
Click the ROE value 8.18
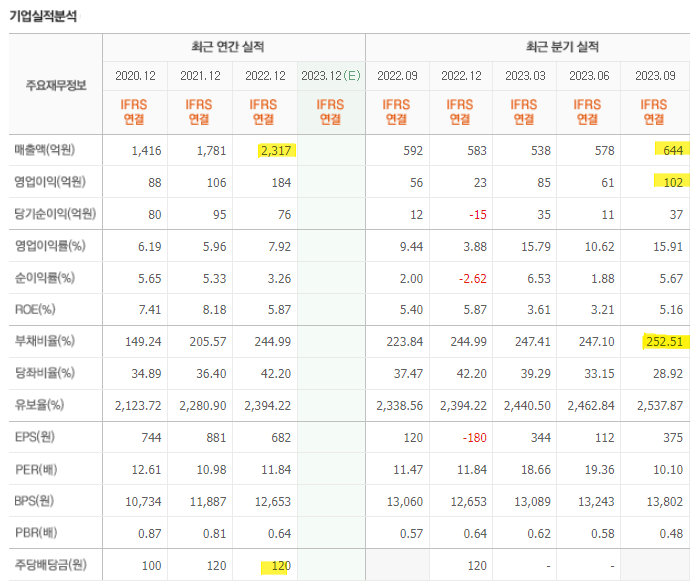point(214,310)
